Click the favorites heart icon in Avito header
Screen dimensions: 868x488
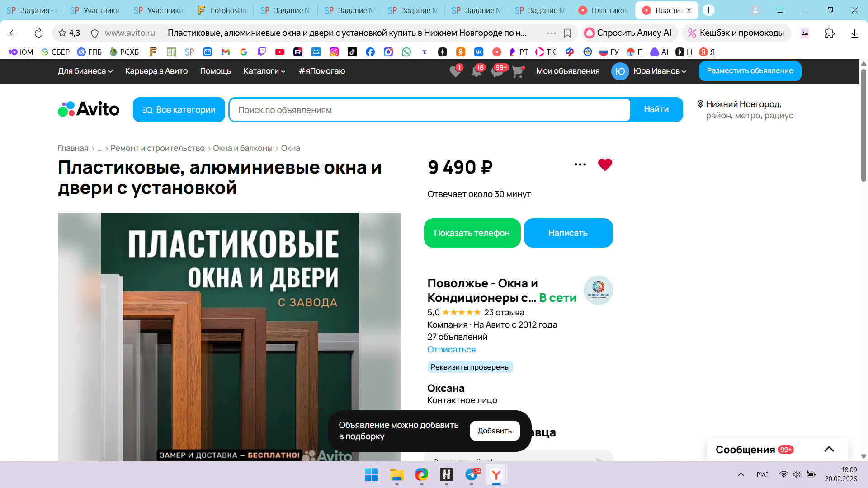point(455,71)
